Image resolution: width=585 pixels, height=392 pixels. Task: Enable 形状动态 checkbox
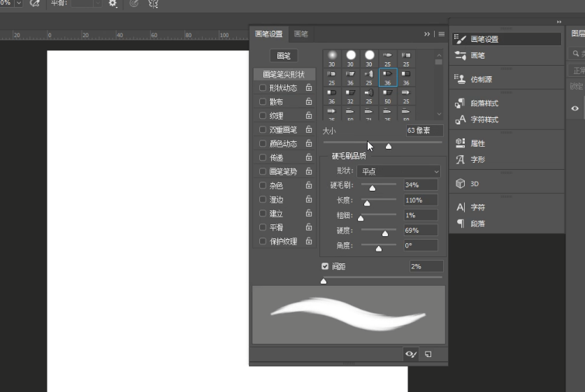click(x=263, y=87)
